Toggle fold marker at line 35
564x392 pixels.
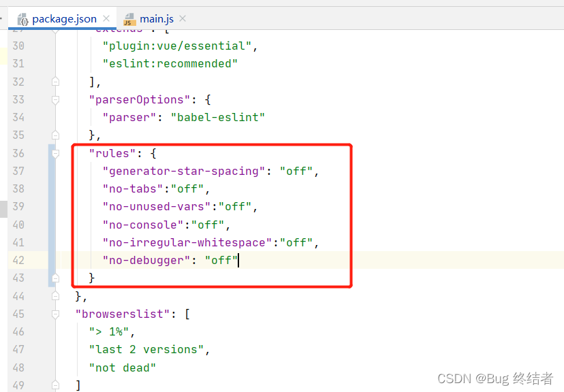55,135
